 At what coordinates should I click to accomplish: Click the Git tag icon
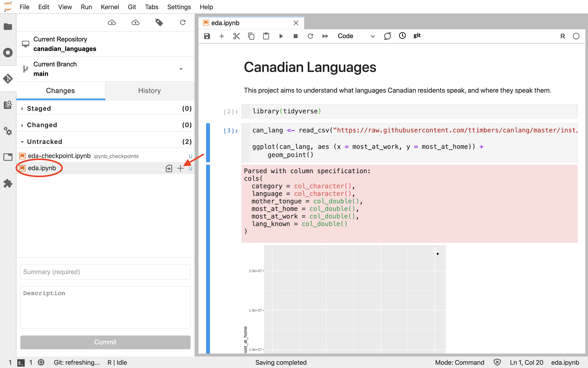click(159, 22)
